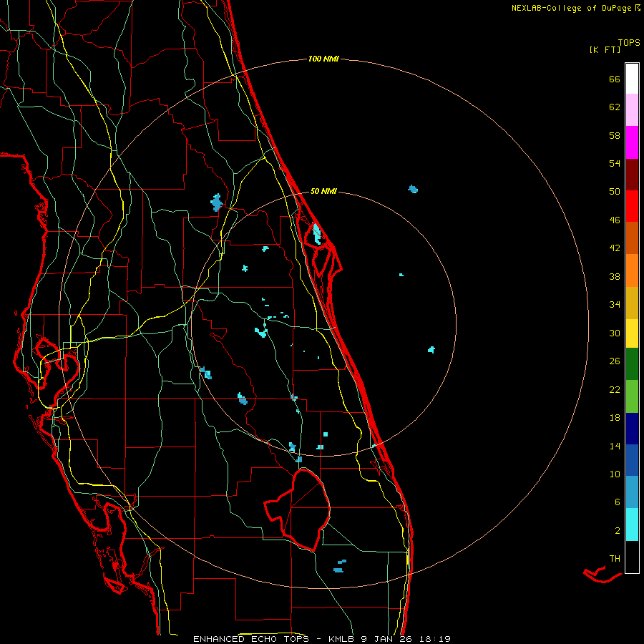The height and width of the screenshot is (644, 644).
Task: Select the magenta 58 kft color swatch
Action: pyautogui.click(x=632, y=142)
